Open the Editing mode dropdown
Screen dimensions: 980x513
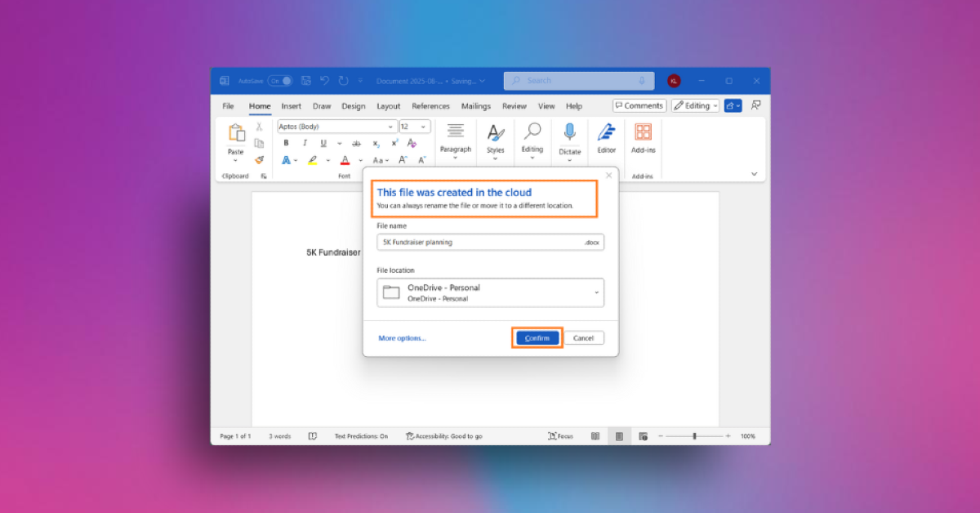[x=696, y=105]
